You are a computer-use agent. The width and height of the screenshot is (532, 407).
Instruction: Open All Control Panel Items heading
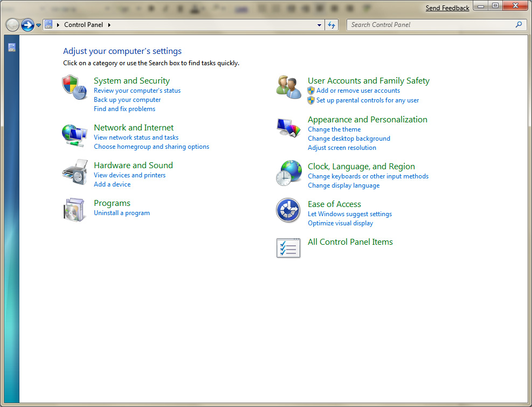[350, 242]
